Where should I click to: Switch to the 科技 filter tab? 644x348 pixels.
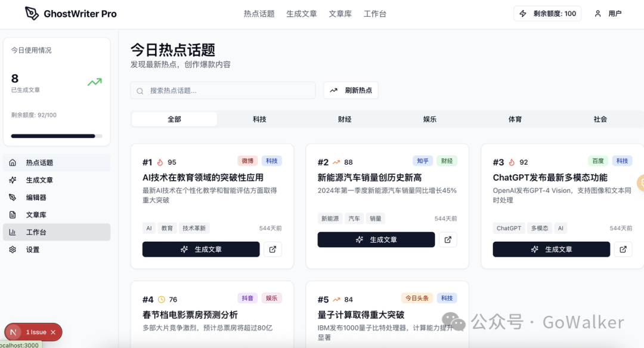[259, 119]
